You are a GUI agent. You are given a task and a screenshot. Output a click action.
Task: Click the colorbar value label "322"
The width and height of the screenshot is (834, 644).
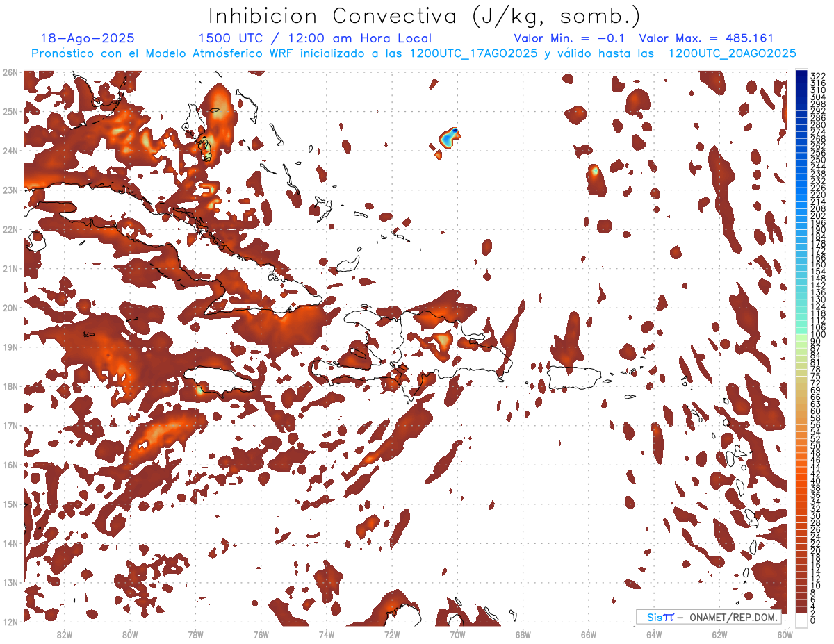[817, 76]
